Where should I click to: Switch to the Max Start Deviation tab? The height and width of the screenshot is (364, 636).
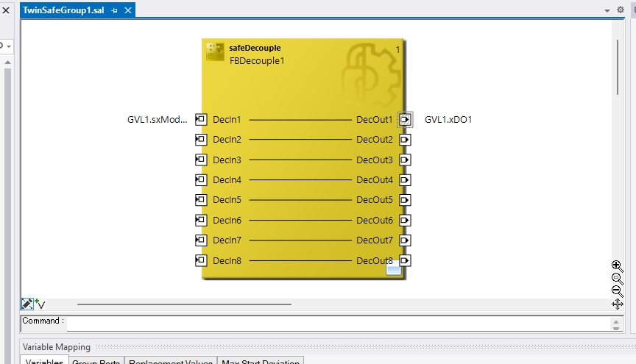click(261, 361)
